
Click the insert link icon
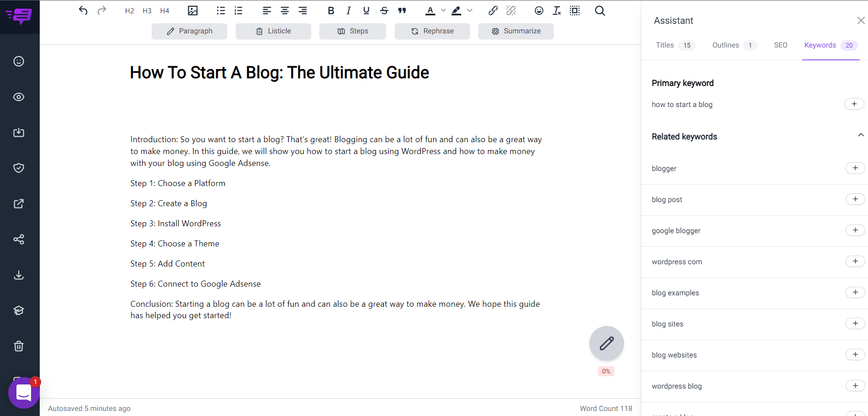(493, 11)
